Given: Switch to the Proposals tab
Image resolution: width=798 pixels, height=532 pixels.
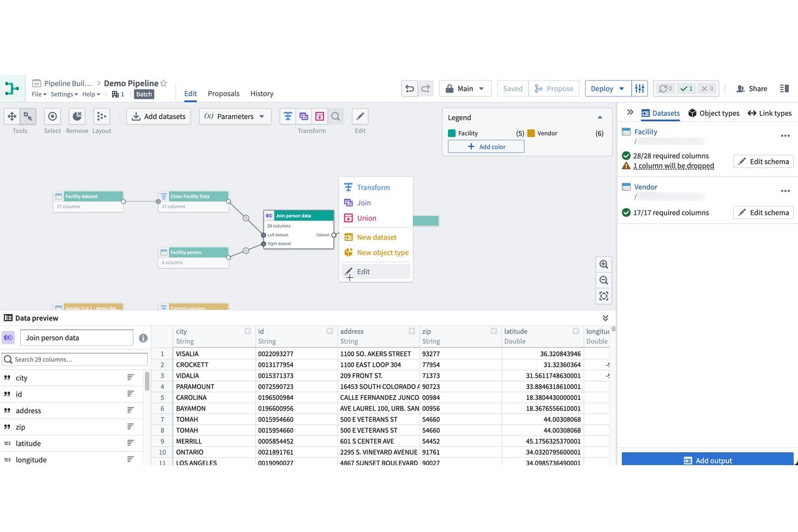Looking at the screenshot, I should point(223,93).
